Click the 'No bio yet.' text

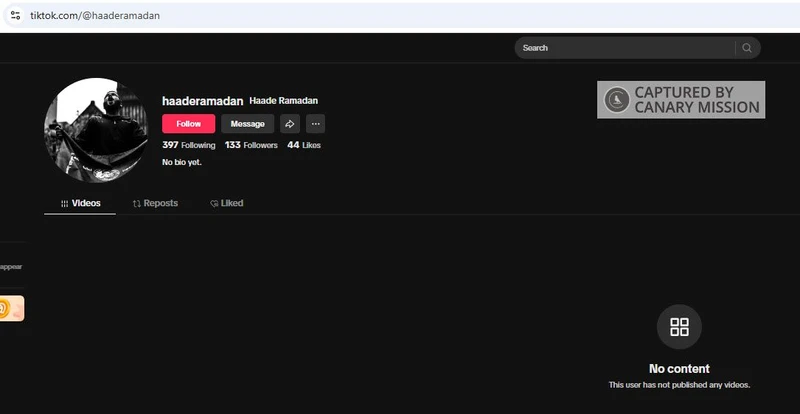click(182, 162)
